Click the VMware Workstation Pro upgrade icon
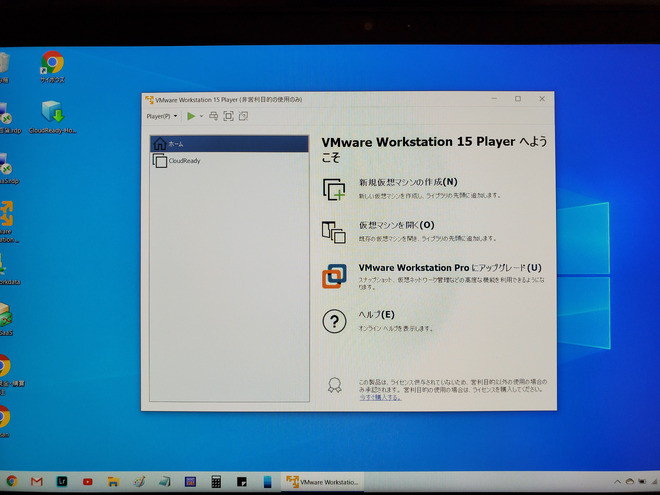 pos(335,276)
